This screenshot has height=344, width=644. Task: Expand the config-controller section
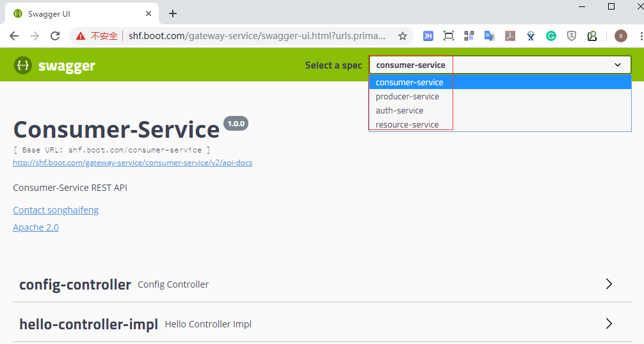[609, 284]
